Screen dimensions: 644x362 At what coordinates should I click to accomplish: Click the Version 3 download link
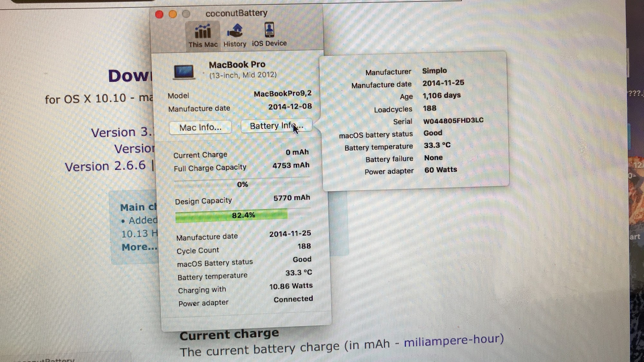[122, 132]
